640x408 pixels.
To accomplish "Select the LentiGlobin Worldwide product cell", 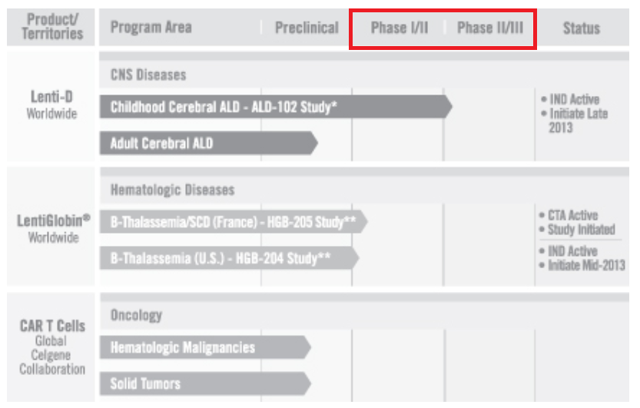I will tap(51, 226).
